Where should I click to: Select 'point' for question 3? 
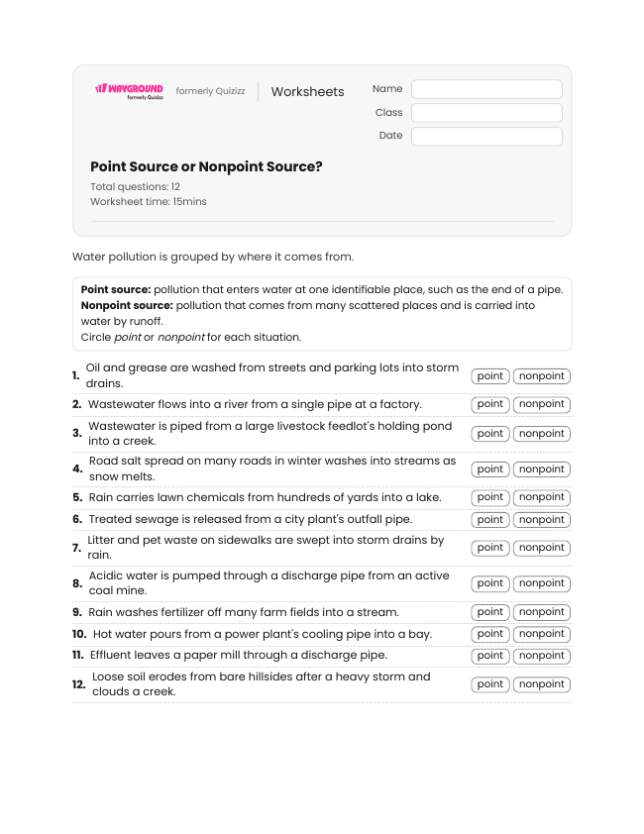coord(490,434)
